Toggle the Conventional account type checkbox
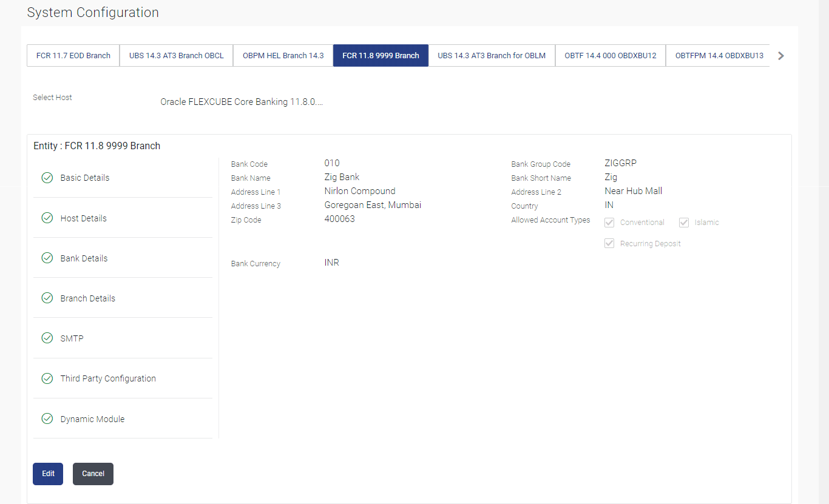Image resolution: width=829 pixels, height=504 pixels. 610,223
